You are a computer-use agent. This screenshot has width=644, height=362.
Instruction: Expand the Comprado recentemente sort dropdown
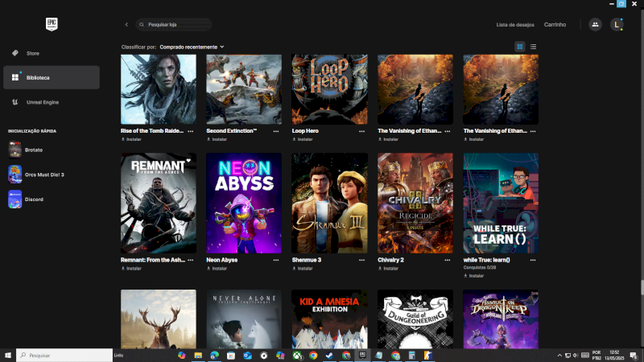pos(192,47)
